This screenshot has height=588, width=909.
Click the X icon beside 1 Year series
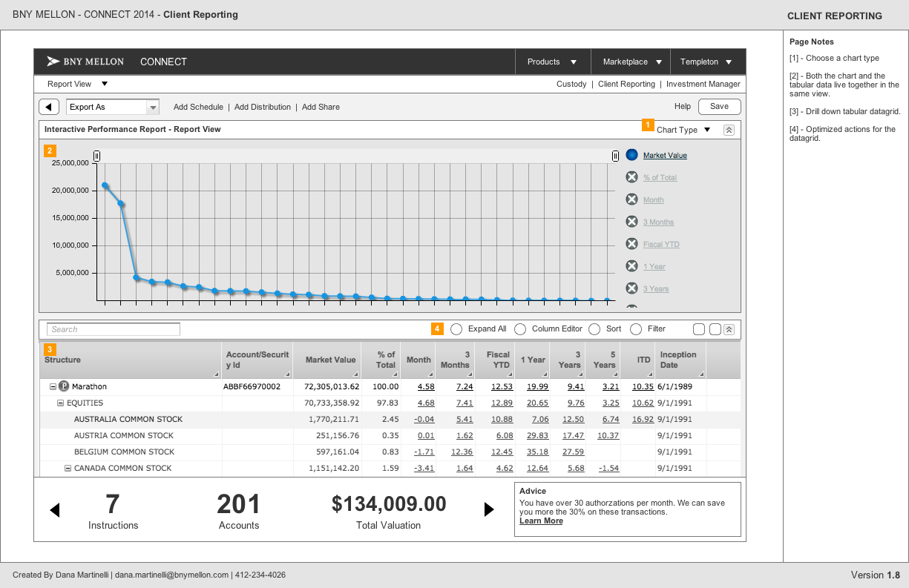[631, 266]
